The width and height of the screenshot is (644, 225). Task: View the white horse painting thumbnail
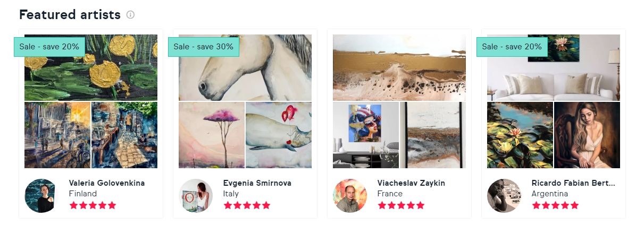pyautogui.click(x=245, y=67)
